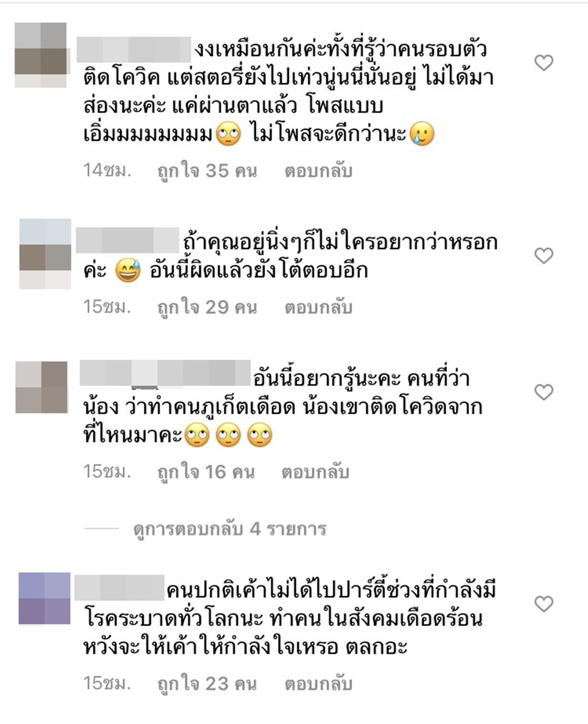Viewport: 588px width, 724px height.
Task: Open the purple avatar of last commenter
Action: [45, 598]
